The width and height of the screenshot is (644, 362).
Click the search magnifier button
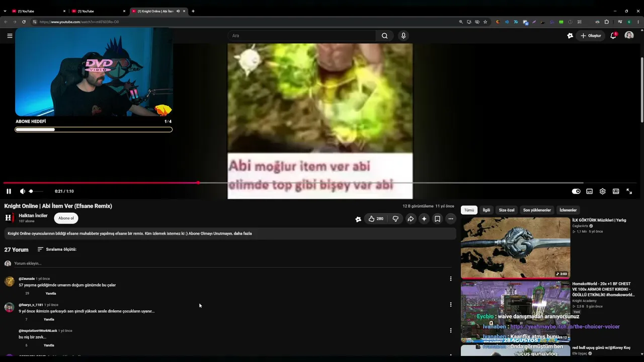pos(384,36)
